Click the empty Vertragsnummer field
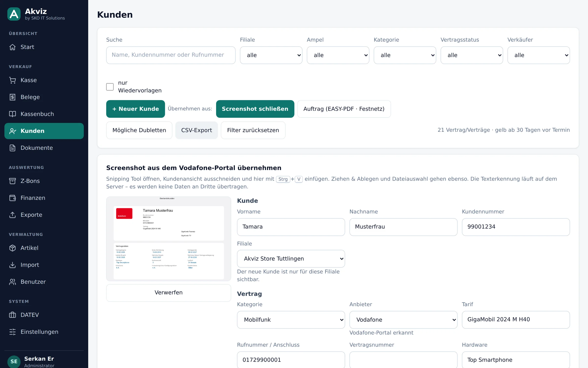 (403, 360)
